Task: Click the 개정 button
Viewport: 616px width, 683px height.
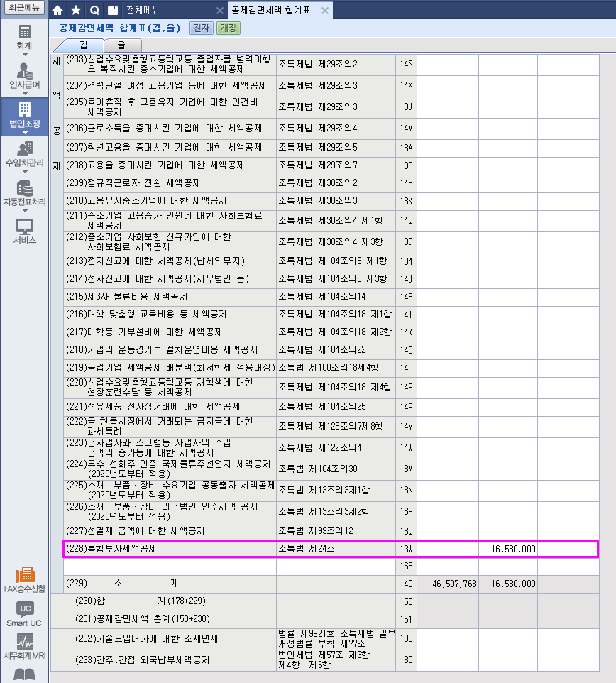Action: tap(228, 28)
